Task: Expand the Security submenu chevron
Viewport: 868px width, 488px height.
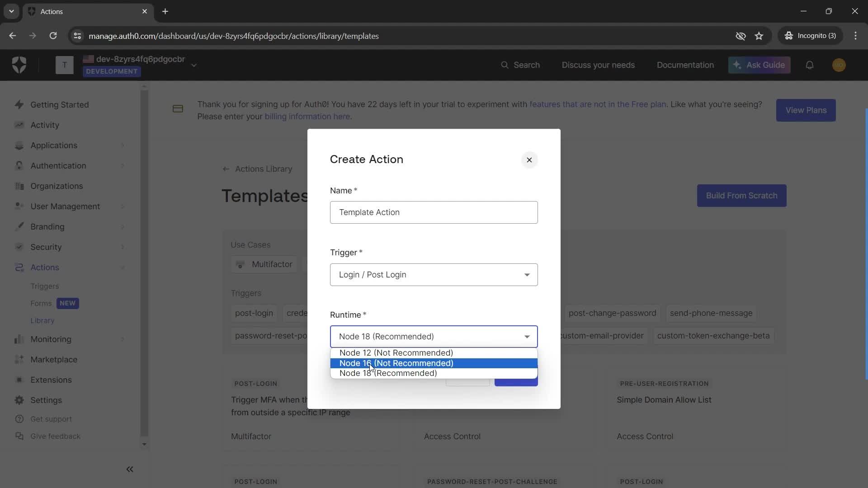Action: (123, 247)
